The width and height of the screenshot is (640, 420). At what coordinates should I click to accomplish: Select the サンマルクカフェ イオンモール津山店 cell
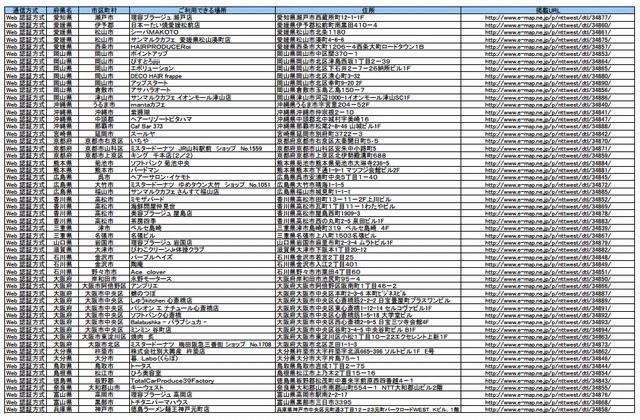pos(202,98)
